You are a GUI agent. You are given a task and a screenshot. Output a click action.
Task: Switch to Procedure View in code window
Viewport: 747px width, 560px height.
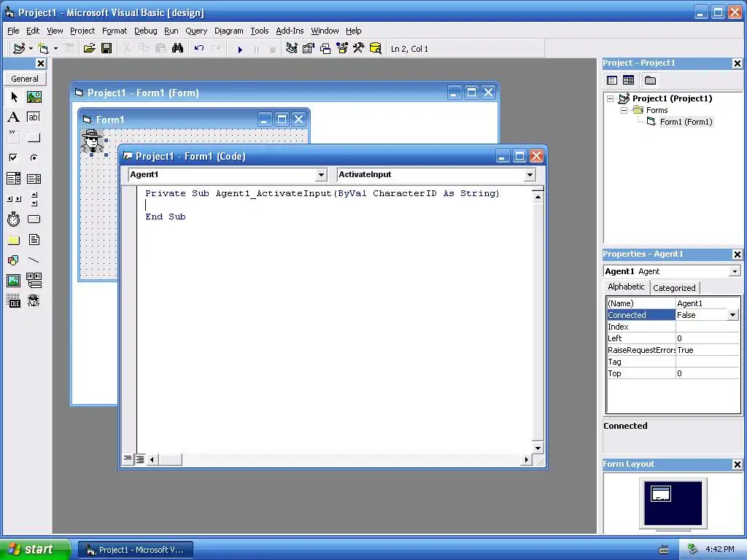click(127, 459)
